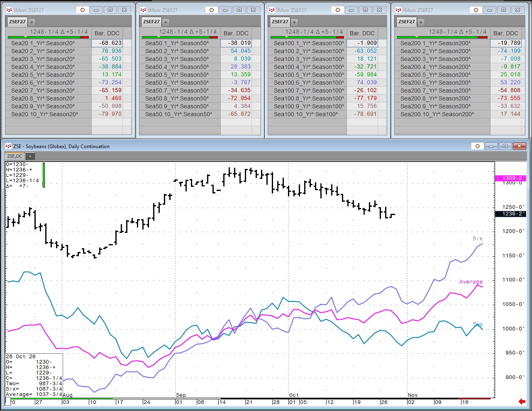Click the orange circle button in the Sea50 IMon title bar
Image resolution: width=532 pixels, height=411 pixels.
click(x=212, y=10)
